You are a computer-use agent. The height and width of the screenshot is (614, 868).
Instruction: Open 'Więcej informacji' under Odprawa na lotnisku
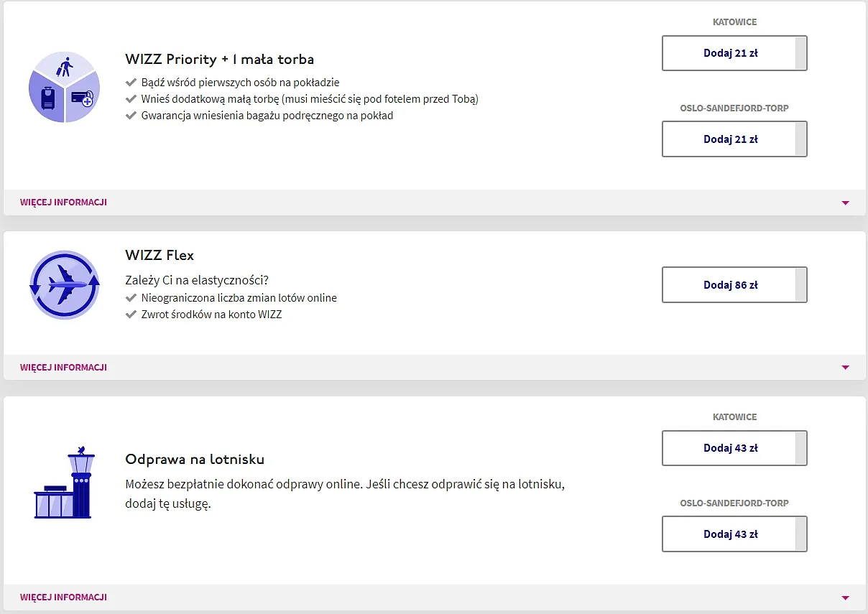coord(63,597)
